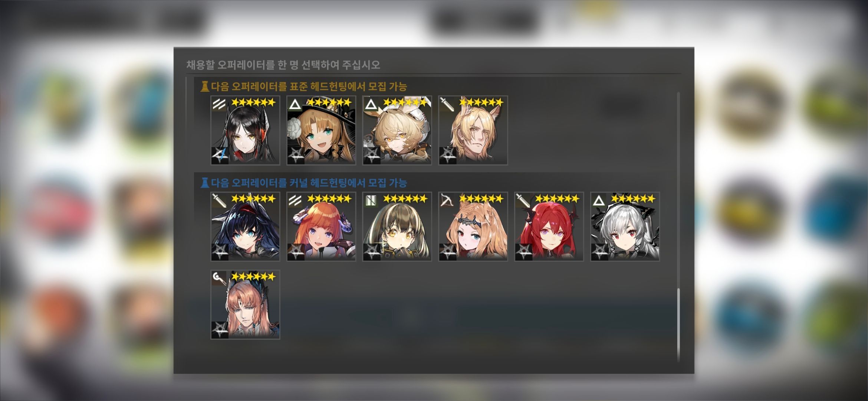868x401 pixels.
Task: Click the blue rook icon beside kernel headhunting header
Action: [204, 183]
